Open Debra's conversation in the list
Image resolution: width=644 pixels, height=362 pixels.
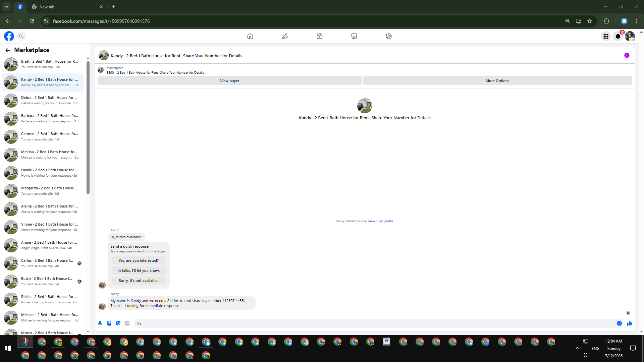click(x=43, y=101)
